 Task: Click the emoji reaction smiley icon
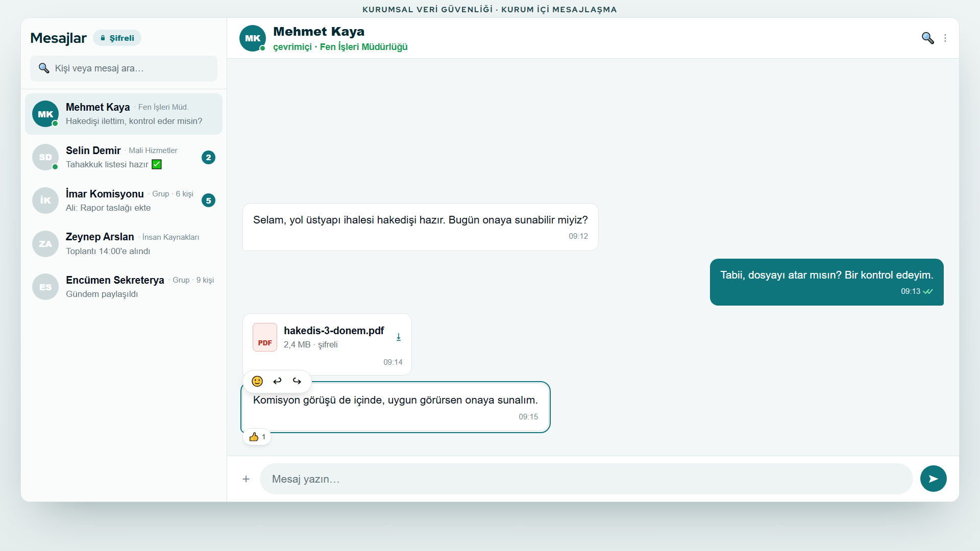(x=257, y=381)
